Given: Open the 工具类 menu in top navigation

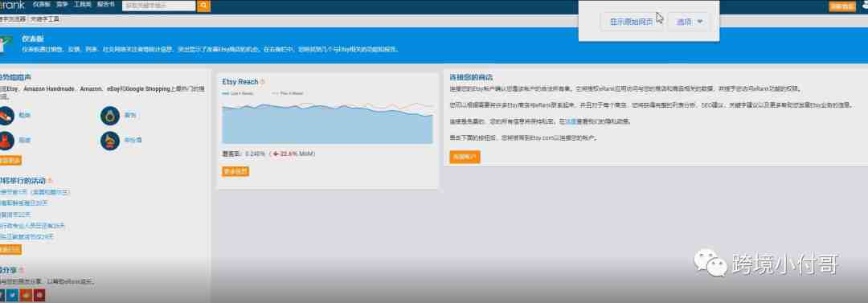Looking at the screenshot, I should tap(83, 5).
